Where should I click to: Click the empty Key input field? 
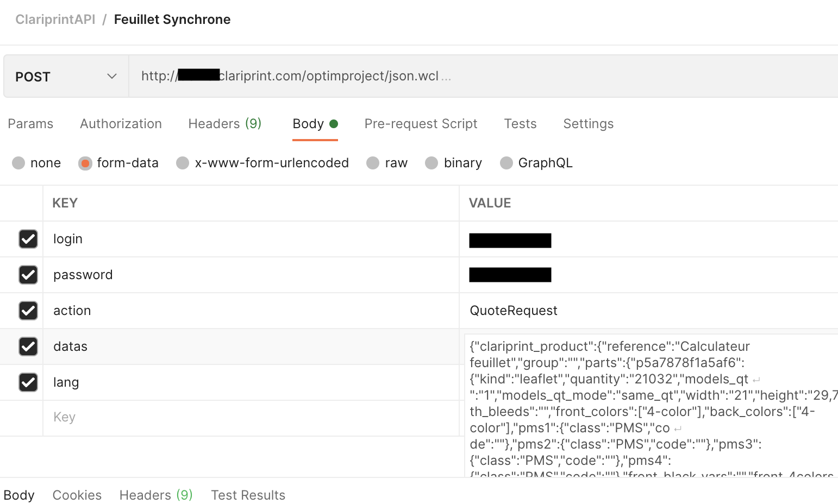point(250,417)
